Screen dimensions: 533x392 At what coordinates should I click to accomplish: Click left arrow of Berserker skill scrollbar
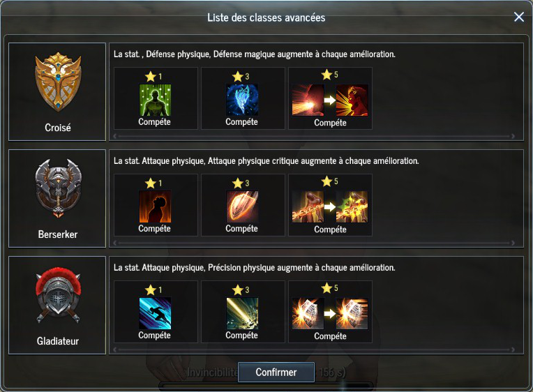[115, 243]
